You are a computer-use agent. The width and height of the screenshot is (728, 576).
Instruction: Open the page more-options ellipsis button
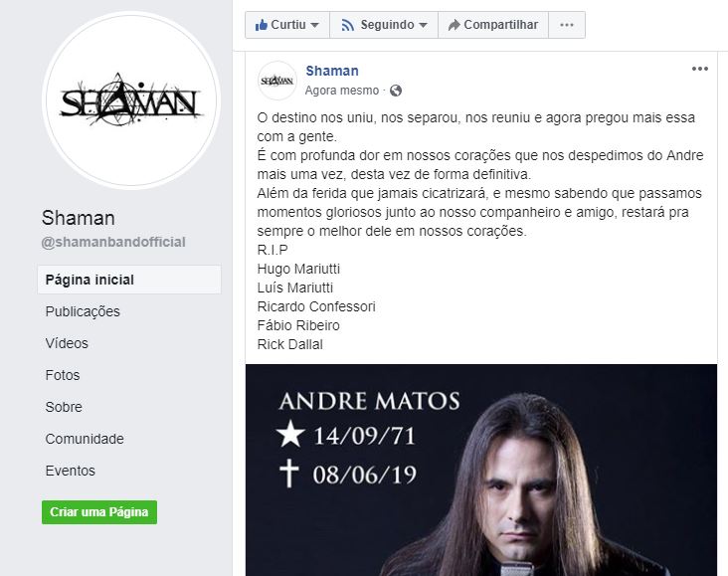tap(567, 25)
